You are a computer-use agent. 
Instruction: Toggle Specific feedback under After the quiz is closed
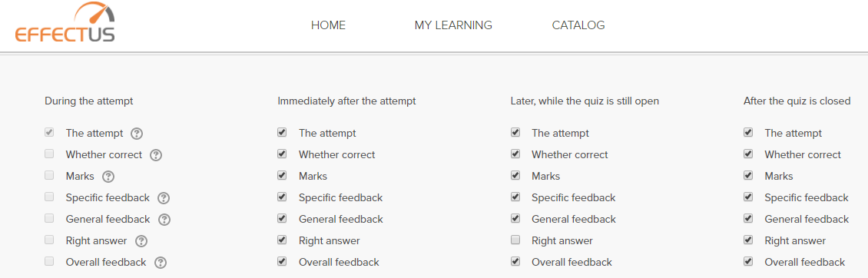[x=748, y=197]
